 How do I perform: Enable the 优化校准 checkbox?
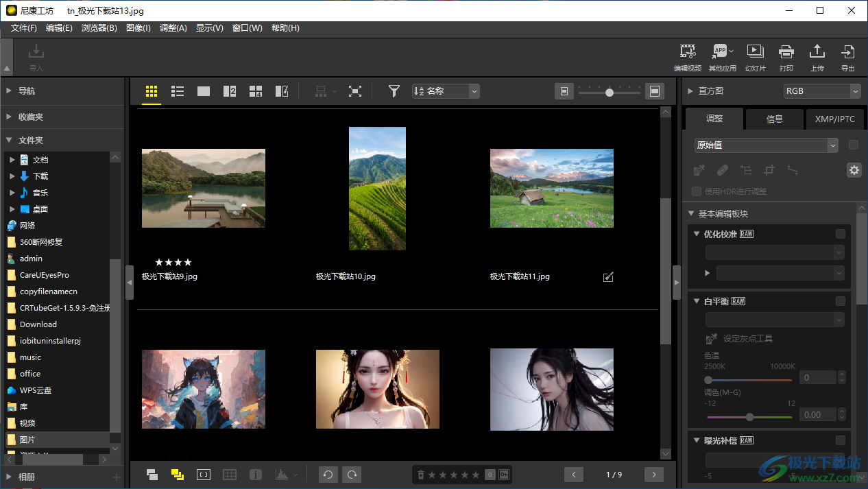pyautogui.click(x=841, y=234)
